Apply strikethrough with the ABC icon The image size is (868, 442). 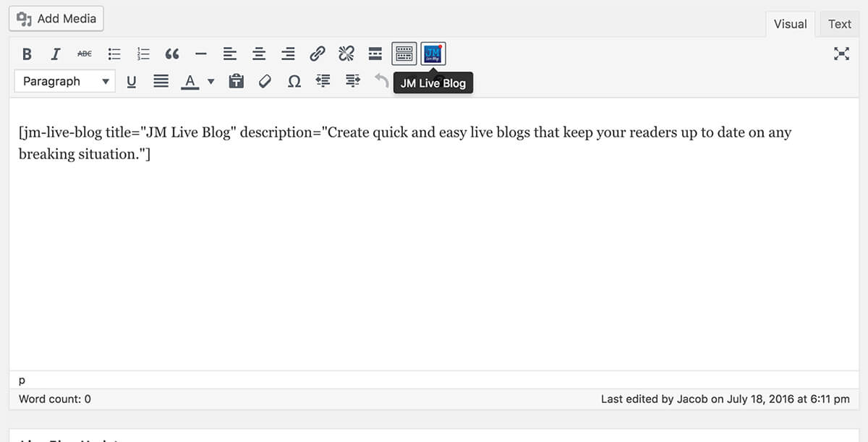point(85,54)
